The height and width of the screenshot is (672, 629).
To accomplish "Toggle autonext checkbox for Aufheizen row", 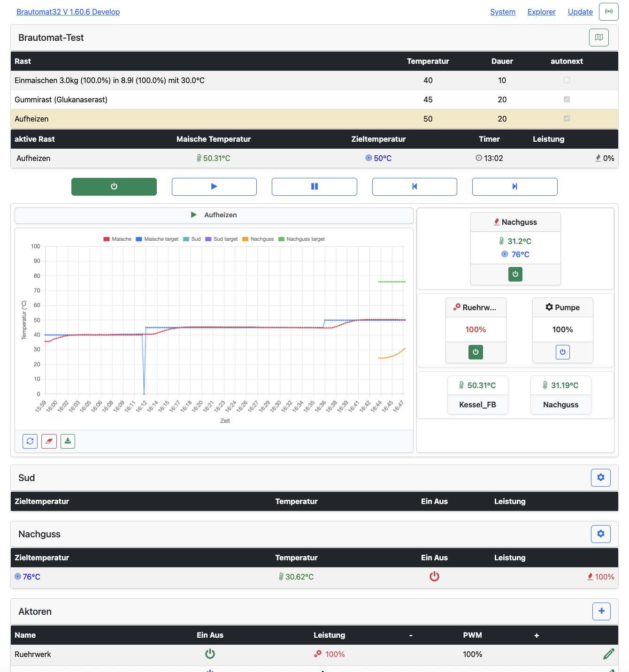I will [x=567, y=119].
